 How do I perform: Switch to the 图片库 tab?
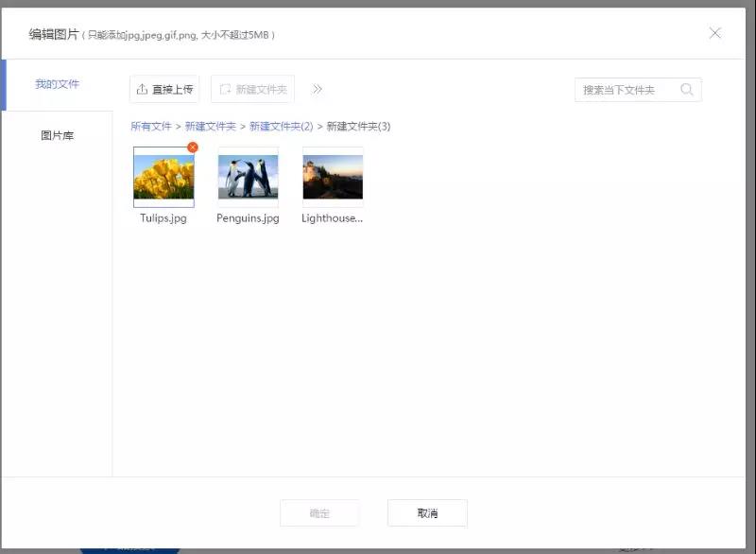(57, 135)
